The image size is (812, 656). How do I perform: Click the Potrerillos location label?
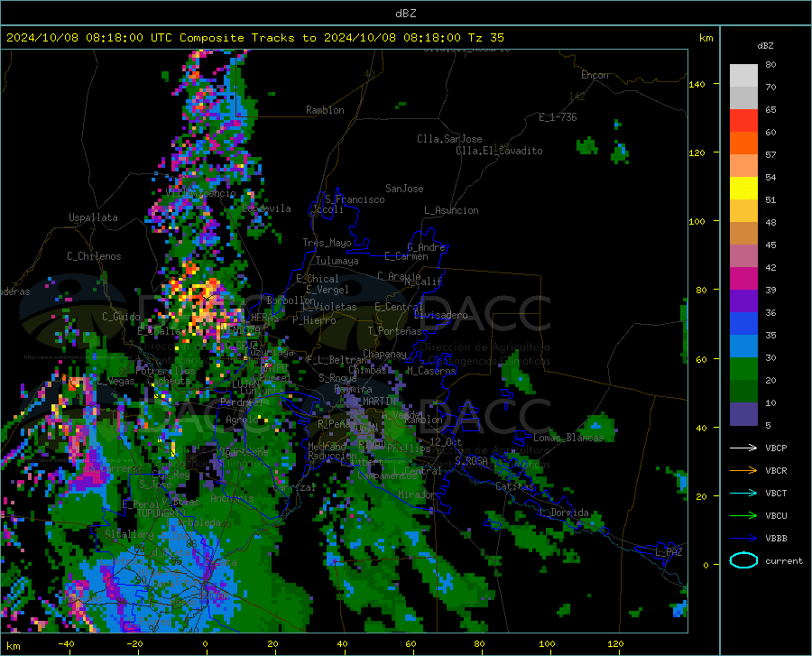pyautogui.click(x=165, y=371)
